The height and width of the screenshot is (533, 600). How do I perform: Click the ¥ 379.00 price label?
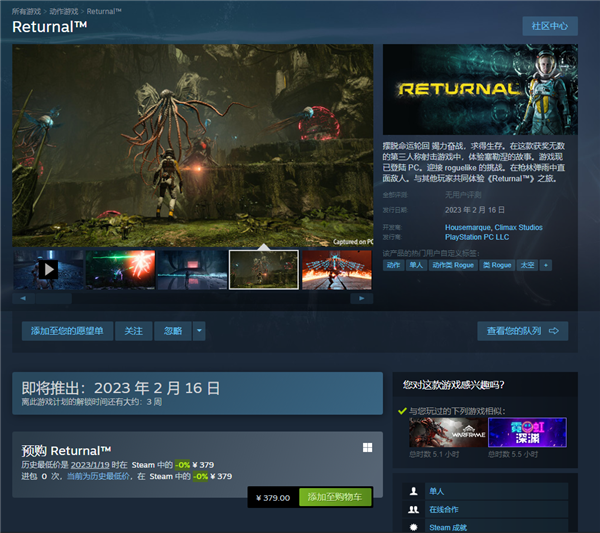click(x=273, y=498)
